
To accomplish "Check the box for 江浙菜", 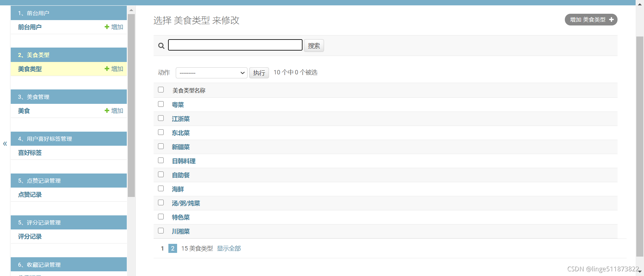I will tap(161, 118).
